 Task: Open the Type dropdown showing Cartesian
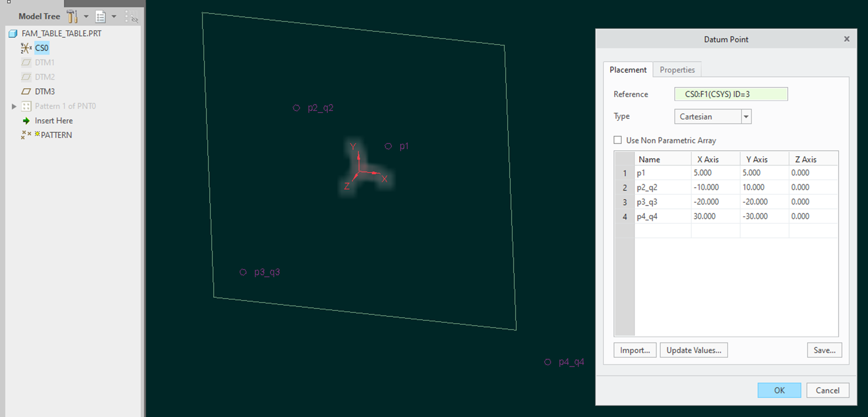[746, 116]
